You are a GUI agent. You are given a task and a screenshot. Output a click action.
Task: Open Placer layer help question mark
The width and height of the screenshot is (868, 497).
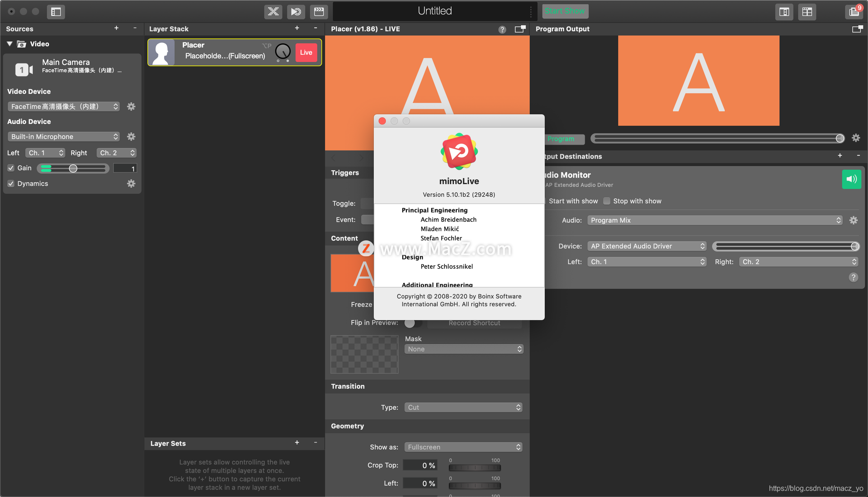502,29
